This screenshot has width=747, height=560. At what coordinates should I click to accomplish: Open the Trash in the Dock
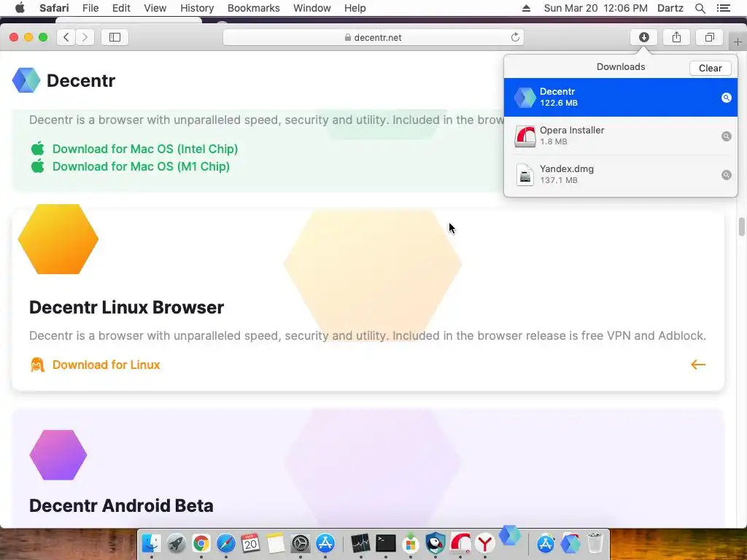[x=595, y=543]
